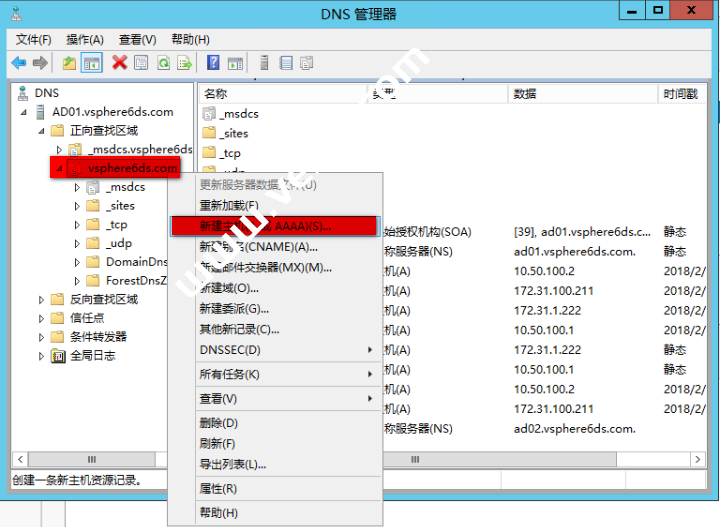This screenshot has height=527, width=720.
Task: Expand the _udp node in tree
Action: [x=77, y=244]
